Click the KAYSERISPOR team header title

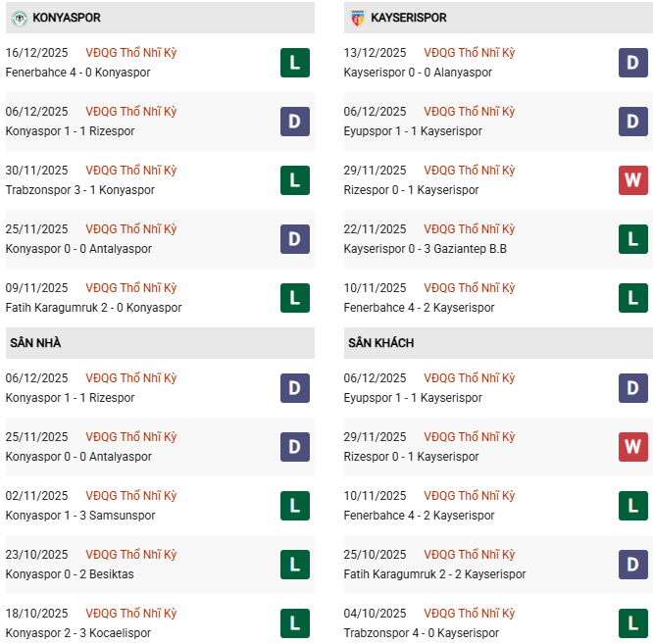409,18
